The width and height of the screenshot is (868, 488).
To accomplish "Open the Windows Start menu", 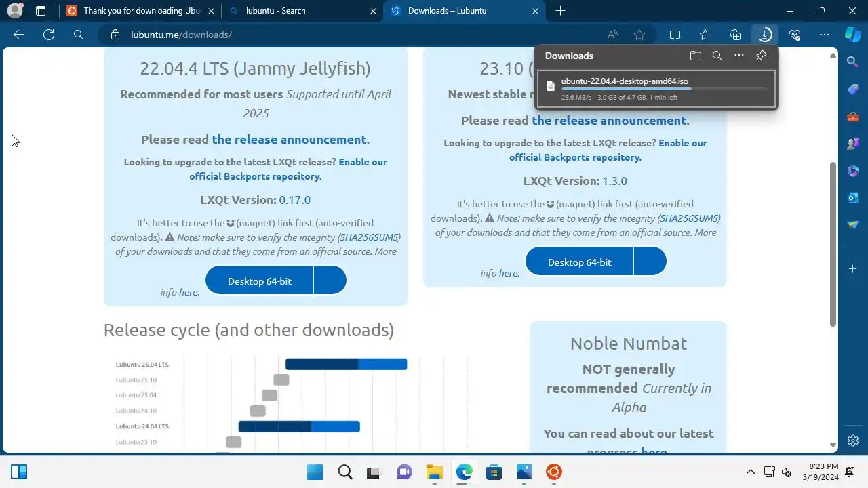I will pyautogui.click(x=315, y=472).
